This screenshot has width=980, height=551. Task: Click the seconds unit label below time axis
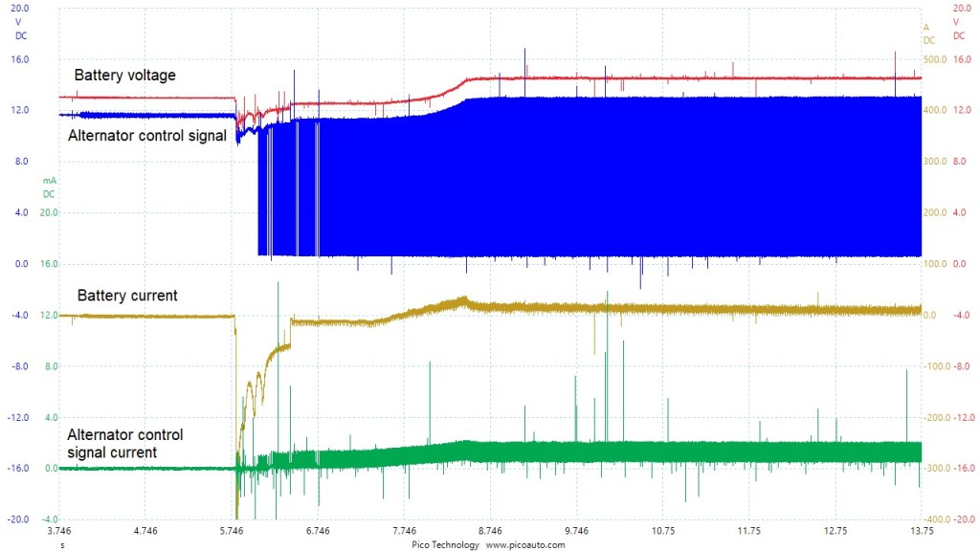(x=62, y=544)
